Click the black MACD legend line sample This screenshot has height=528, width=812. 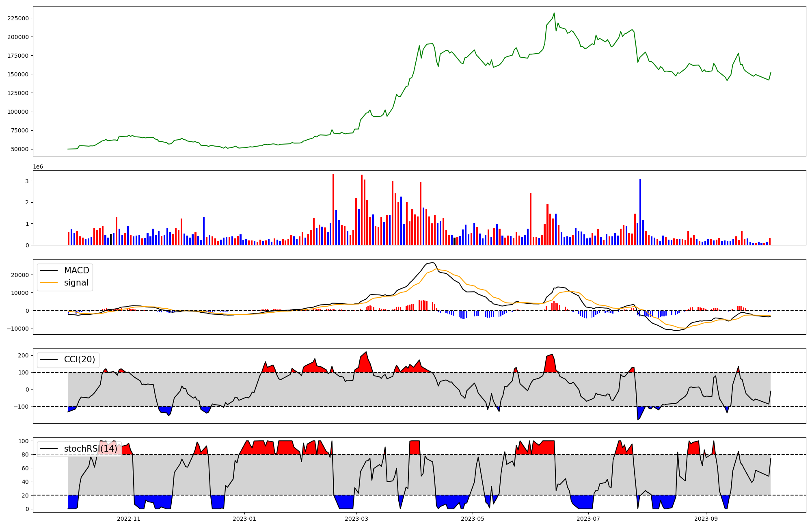click(x=50, y=270)
